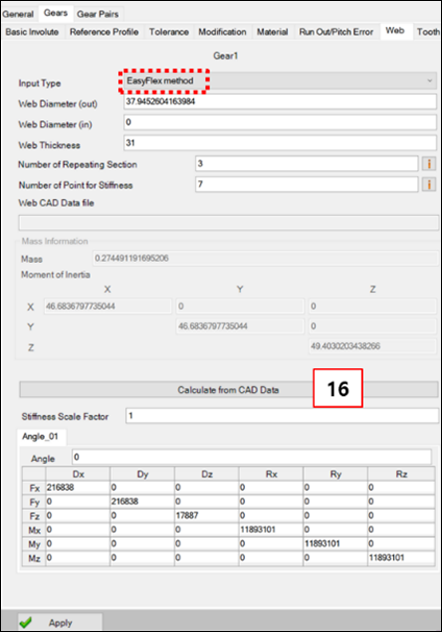Click the Web CAD Data file field
Viewport: 442px width, 632px height.
pyautogui.click(x=228, y=222)
